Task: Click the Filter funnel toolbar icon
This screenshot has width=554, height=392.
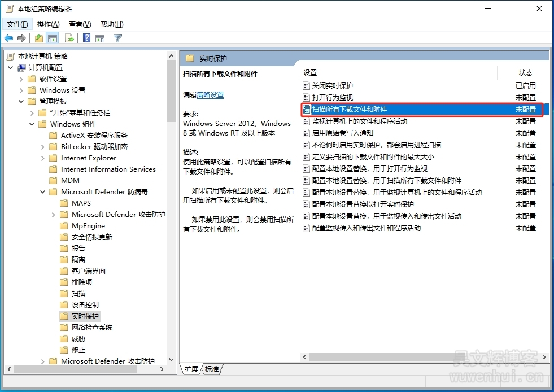Action: click(x=118, y=38)
